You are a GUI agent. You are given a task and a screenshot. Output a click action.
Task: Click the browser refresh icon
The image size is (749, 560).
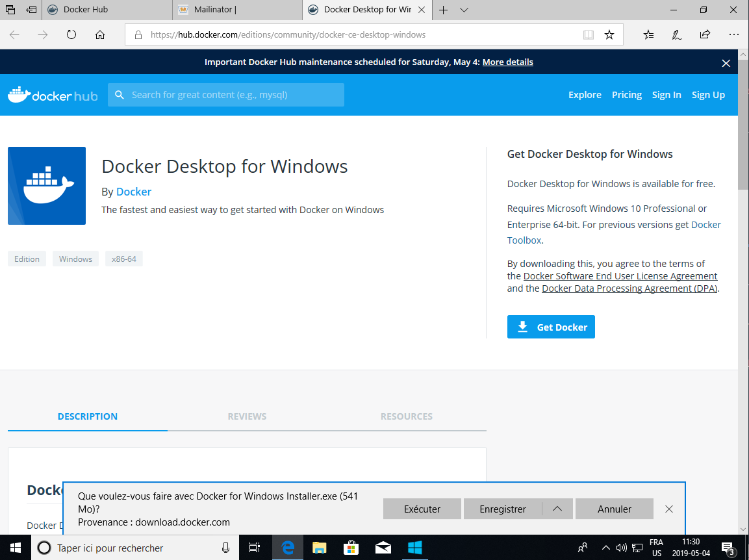[x=71, y=35]
